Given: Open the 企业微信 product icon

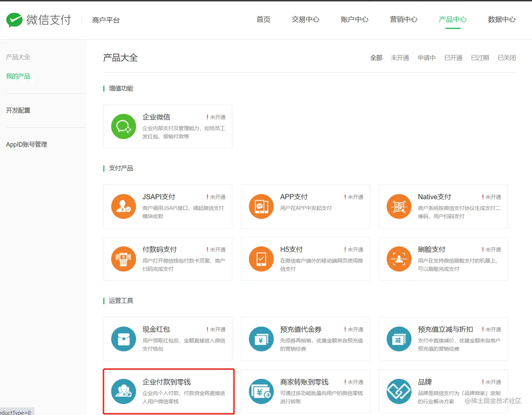Looking at the screenshot, I should tap(123, 126).
